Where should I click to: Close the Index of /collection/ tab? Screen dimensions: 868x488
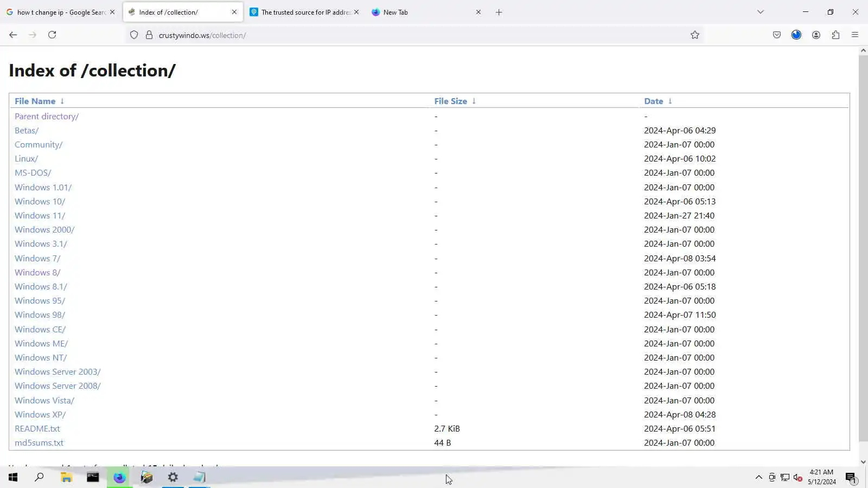234,12
